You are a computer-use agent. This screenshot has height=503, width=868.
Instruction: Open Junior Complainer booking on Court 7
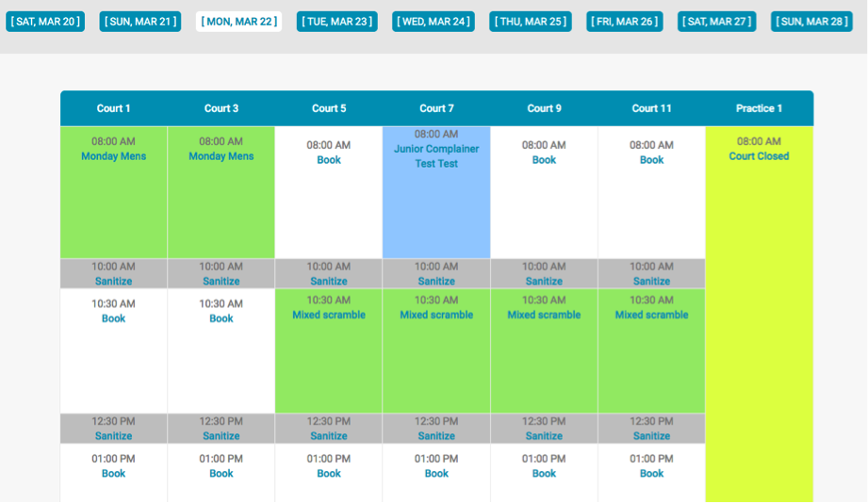(436, 149)
